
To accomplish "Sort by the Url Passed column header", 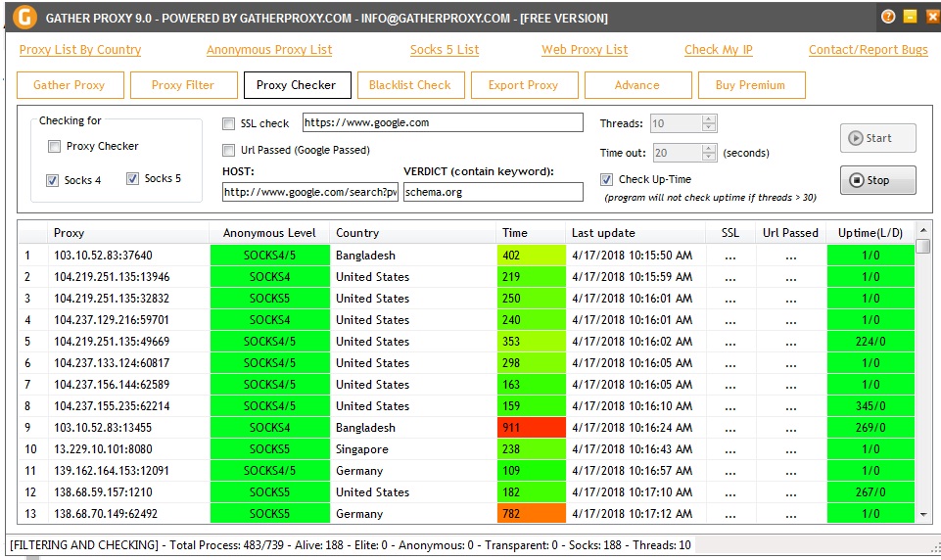I will point(790,233).
